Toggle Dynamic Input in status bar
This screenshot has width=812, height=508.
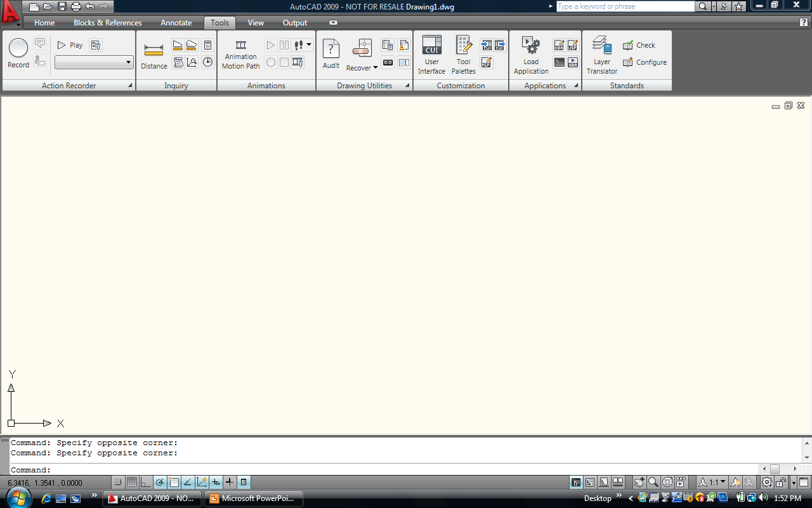[x=216, y=482]
